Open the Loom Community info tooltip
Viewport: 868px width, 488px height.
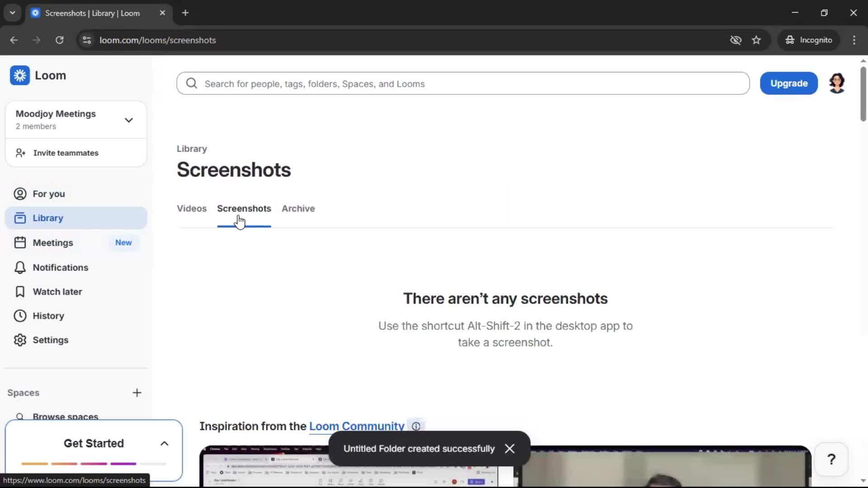coord(416,426)
